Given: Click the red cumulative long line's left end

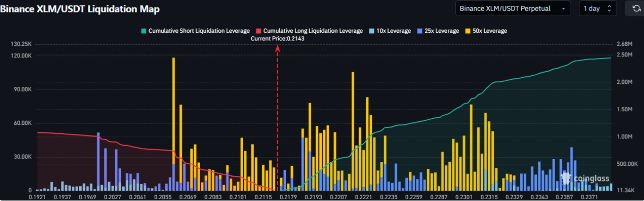Looking at the screenshot, I should point(38,132).
